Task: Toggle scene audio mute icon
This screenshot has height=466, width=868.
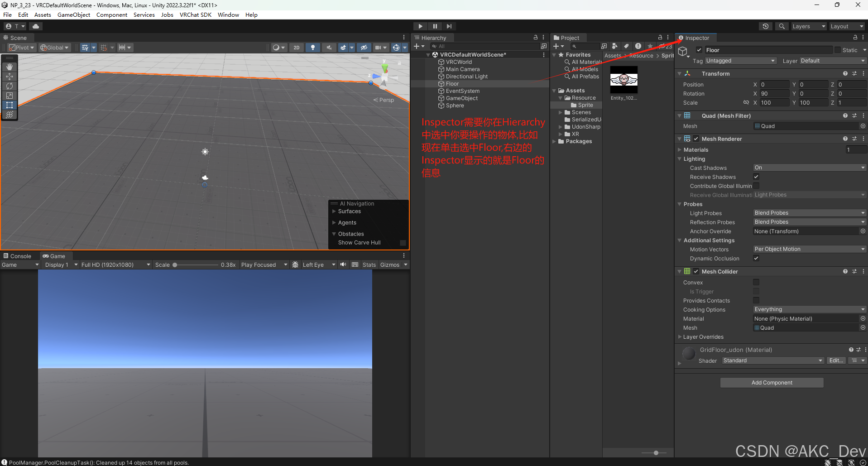Action: pyautogui.click(x=329, y=48)
